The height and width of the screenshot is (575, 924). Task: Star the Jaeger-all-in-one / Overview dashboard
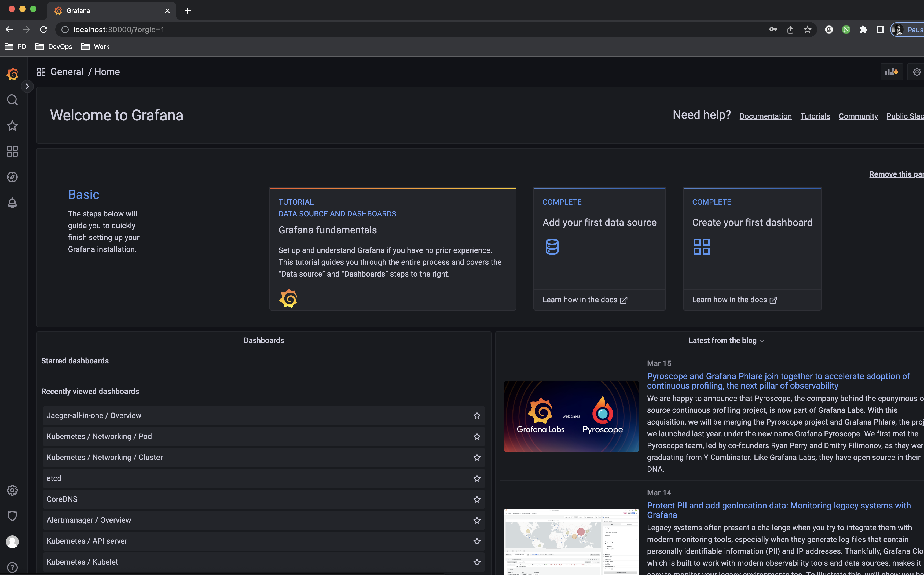click(x=477, y=416)
